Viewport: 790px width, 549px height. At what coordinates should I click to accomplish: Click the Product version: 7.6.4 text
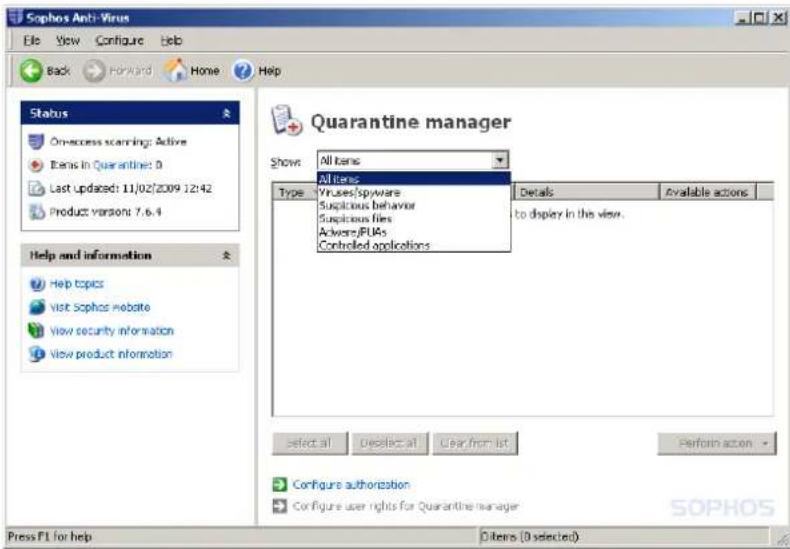[x=105, y=212]
